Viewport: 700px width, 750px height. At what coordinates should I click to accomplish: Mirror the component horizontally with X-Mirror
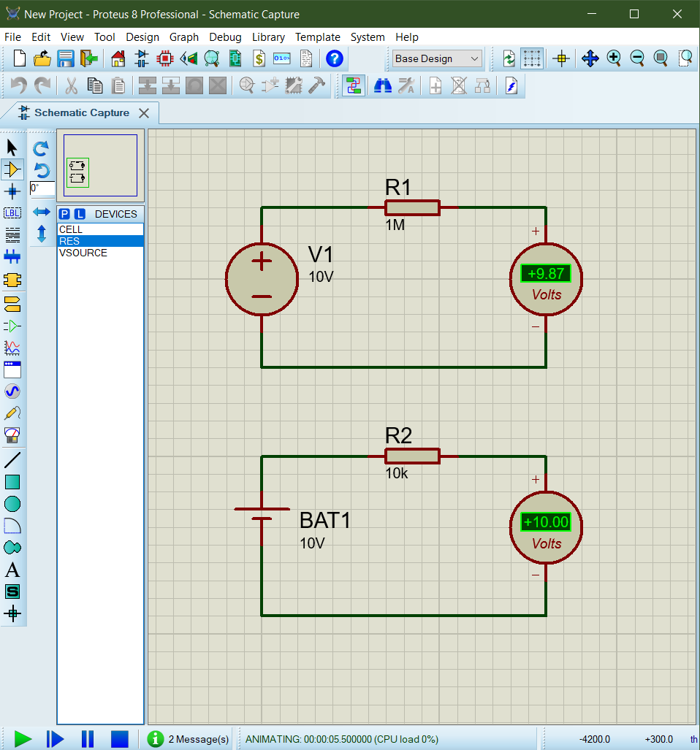tap(42, 212)
